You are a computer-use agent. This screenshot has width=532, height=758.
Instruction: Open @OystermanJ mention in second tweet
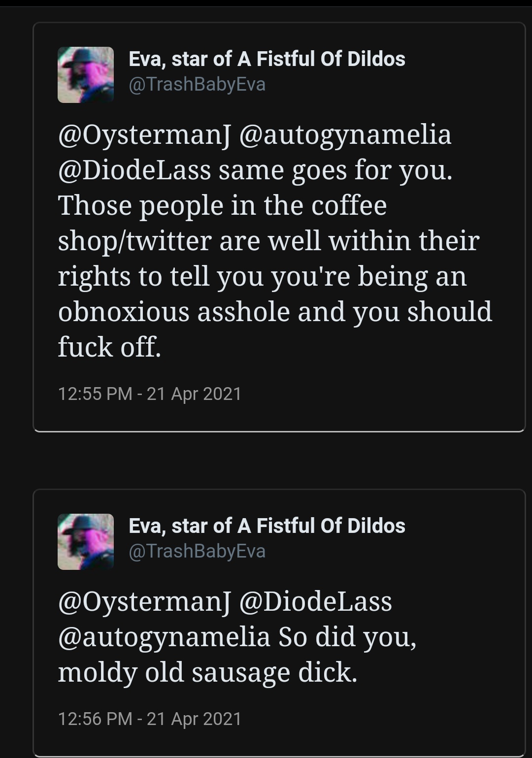click(x=144, y=602)
